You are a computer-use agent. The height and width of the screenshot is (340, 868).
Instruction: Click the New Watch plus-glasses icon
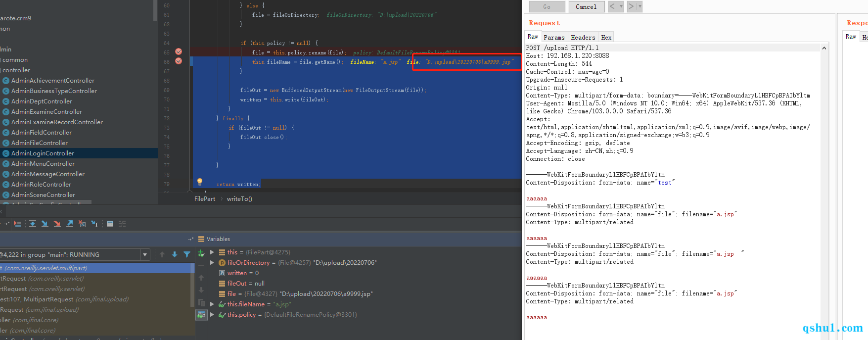coord(201,253)
